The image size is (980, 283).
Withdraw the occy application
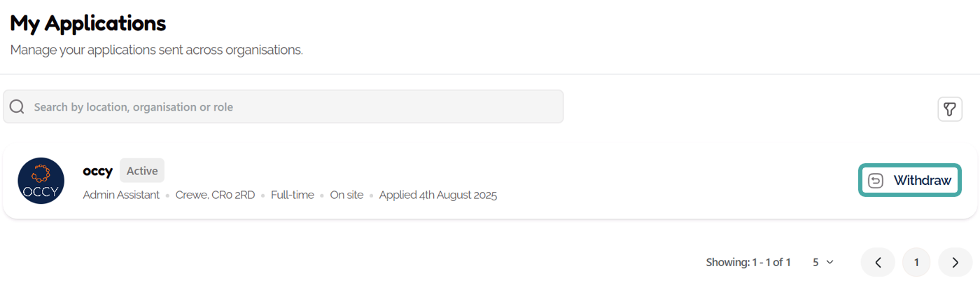[x=910, y=181]
